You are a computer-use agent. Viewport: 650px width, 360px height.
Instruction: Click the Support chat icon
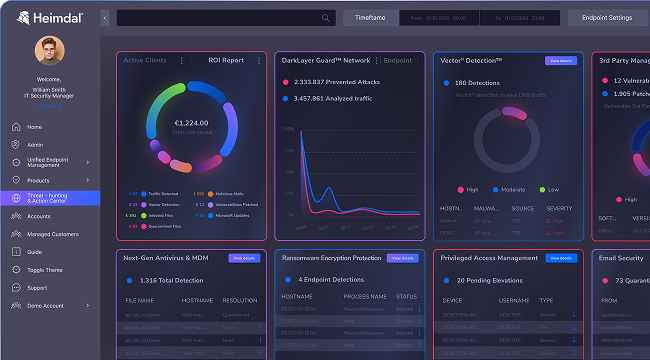pos(16,287)
